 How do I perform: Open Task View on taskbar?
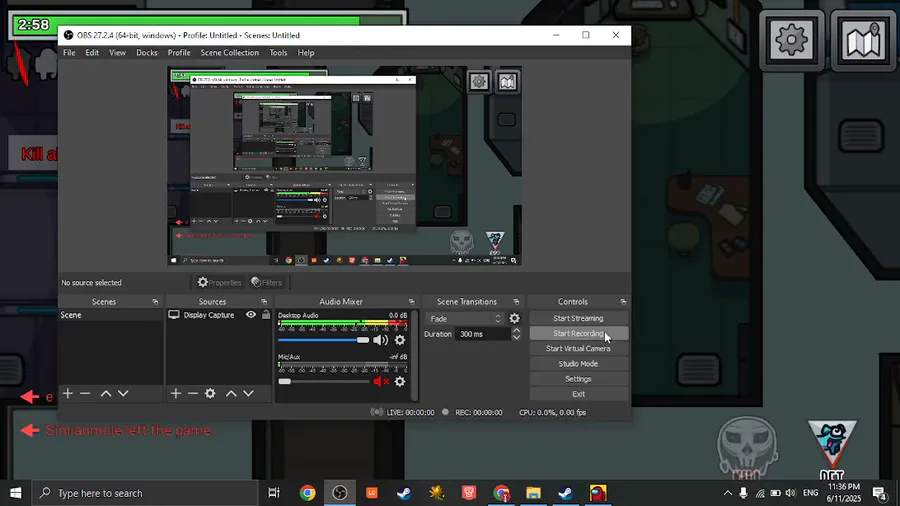pos(274,493)
